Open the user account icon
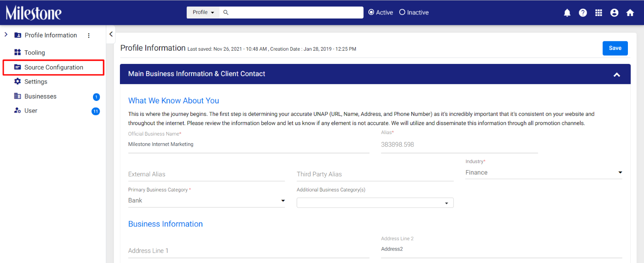Viewport: 644px width, 263px height. pyautogui.click(x=614, y=13)
